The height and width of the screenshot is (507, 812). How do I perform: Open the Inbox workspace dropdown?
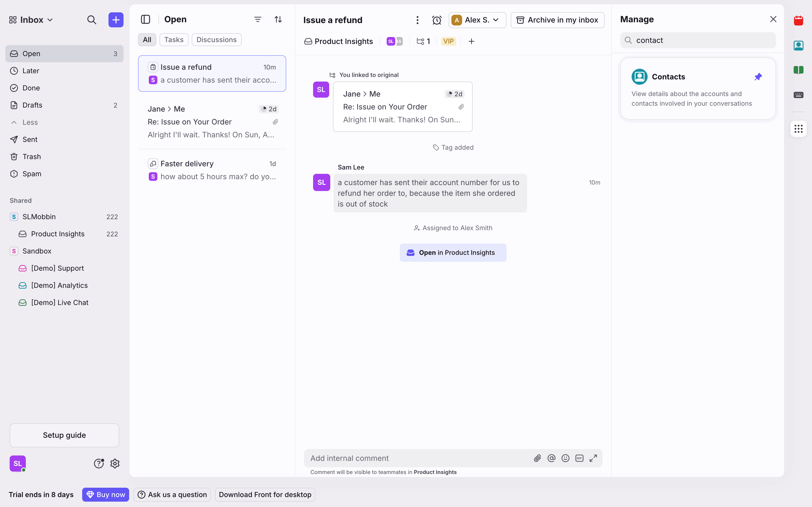click(31, 20)
